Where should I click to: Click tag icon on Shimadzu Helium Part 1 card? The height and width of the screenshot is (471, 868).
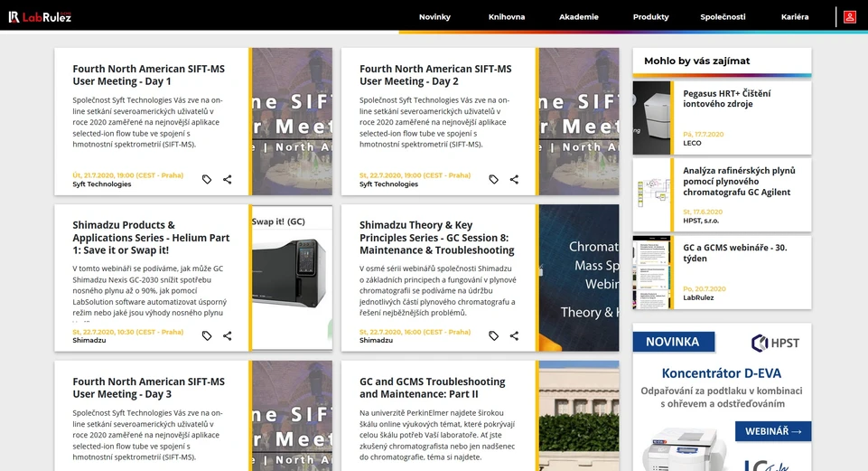pos(207,335)
